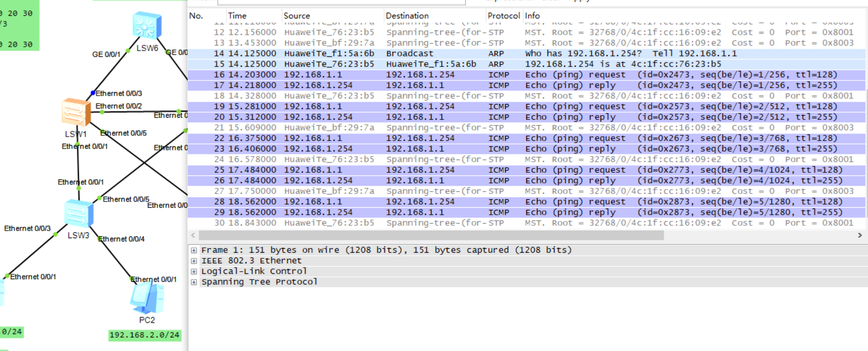Sort packets by the Protocol column

pos(504,15)
